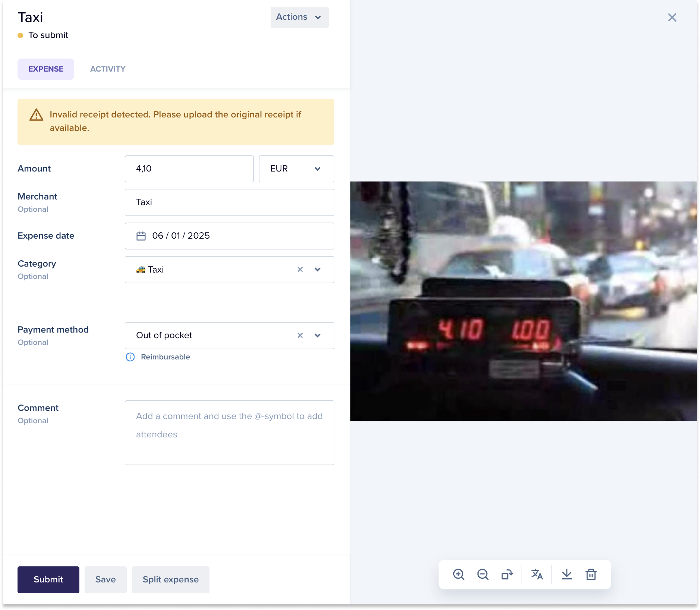Open the calendar icon in Expense date
The width and height of the screenshot is (700, 610).
coord(141,236)
